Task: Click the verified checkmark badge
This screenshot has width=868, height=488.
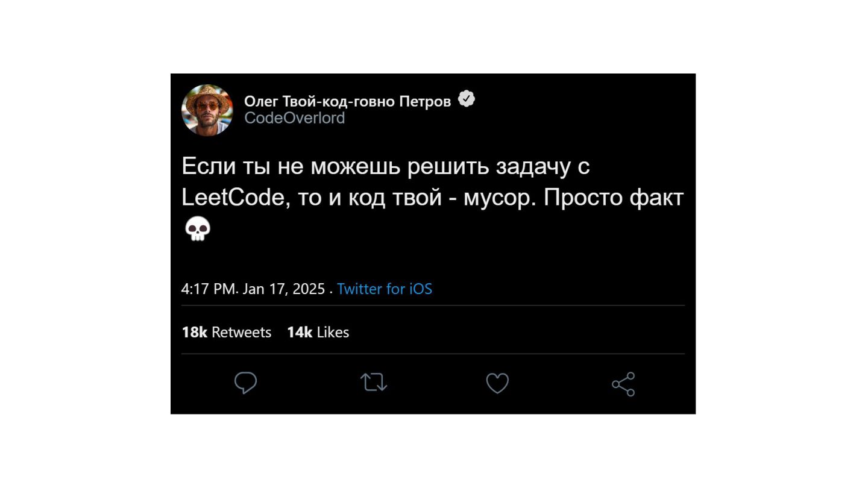Action: (x=467, y=99)
